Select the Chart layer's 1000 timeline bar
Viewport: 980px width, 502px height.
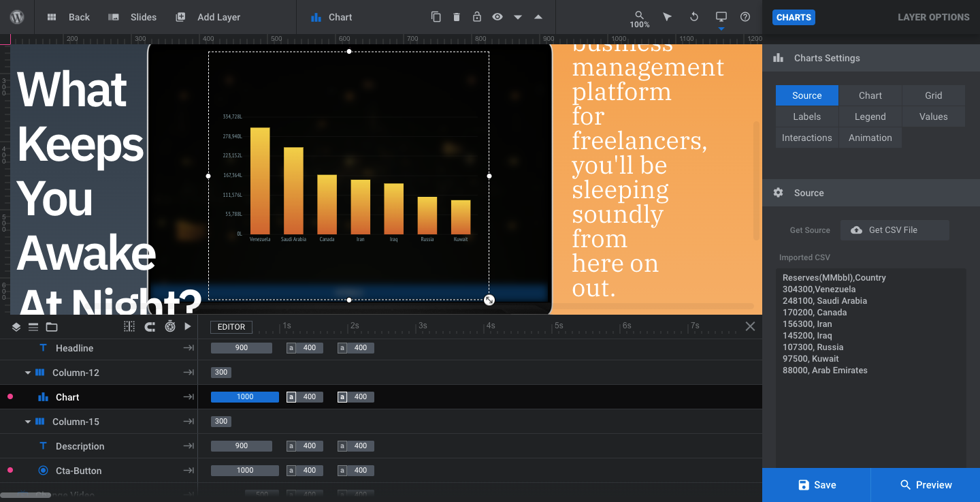point(245,397)
